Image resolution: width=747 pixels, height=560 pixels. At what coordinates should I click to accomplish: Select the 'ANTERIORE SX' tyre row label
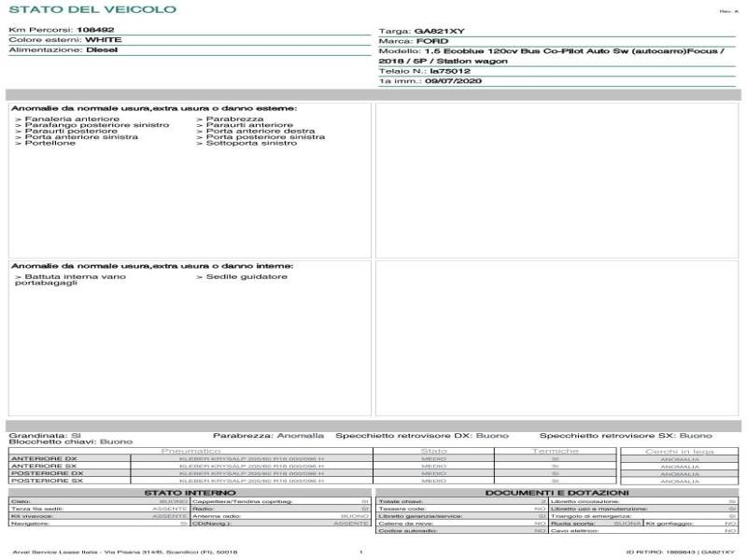pyautogui.click(x=44, y=466)
